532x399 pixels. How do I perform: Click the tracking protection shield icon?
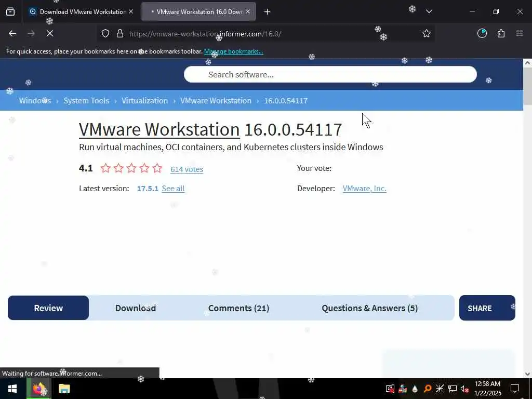point(105,34)
